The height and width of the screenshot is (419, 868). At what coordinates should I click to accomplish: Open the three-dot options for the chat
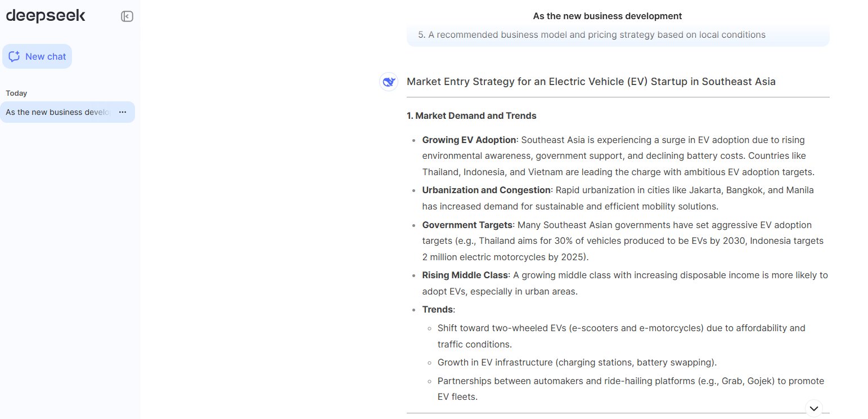pos(123,112)
